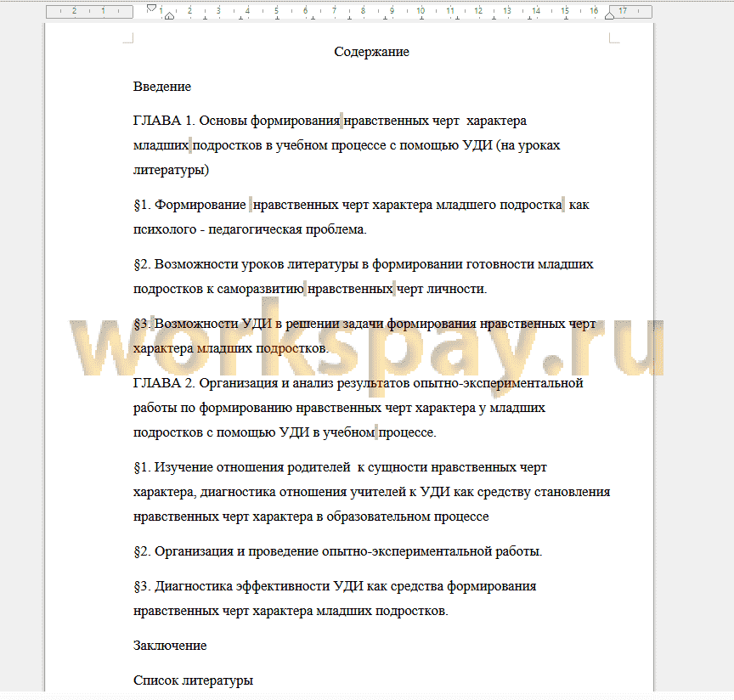Click 'младших подростков в учебном процессе' line
Screen dimensions: 734x700
coord(347,145)
